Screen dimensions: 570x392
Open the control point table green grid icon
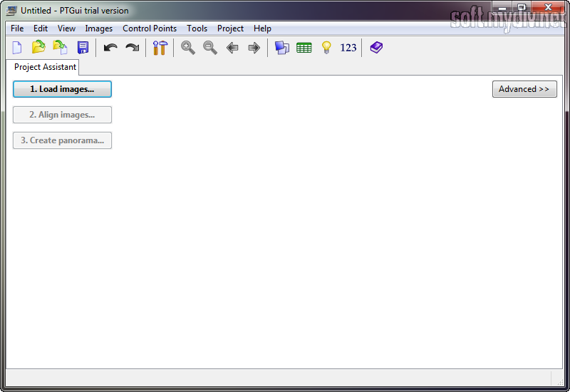[x=304, y=48]
